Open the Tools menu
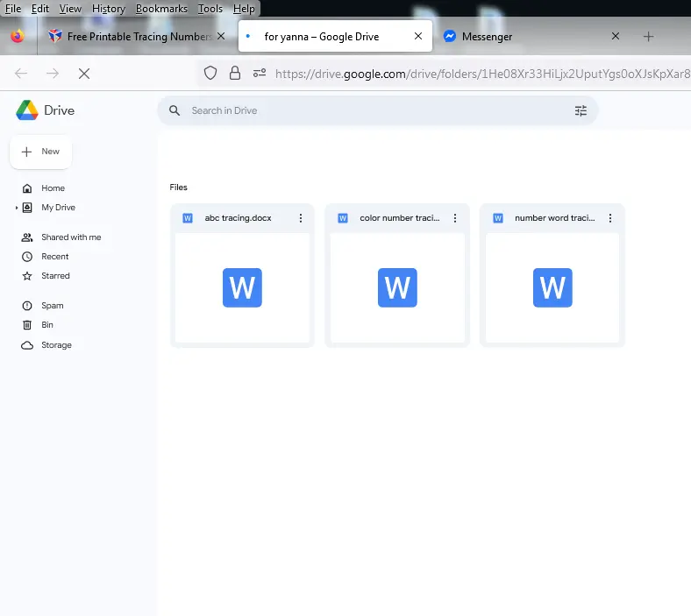Image resolution: width=691 pixels, height=616 pixels. coord(210,9)
